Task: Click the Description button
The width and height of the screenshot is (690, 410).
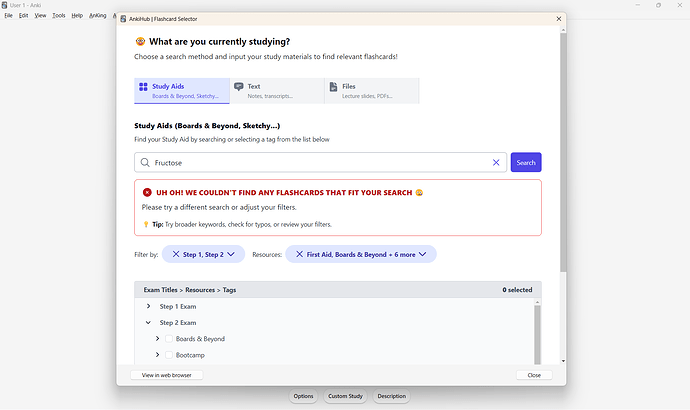Action: click(x=392, y=396)
